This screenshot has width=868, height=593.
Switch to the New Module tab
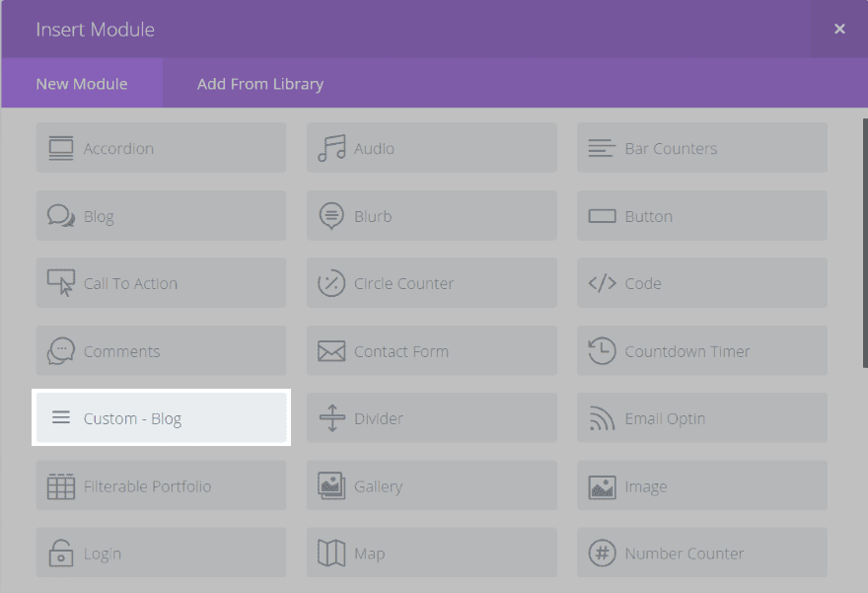pyautogui.click(x=82, y=84)
